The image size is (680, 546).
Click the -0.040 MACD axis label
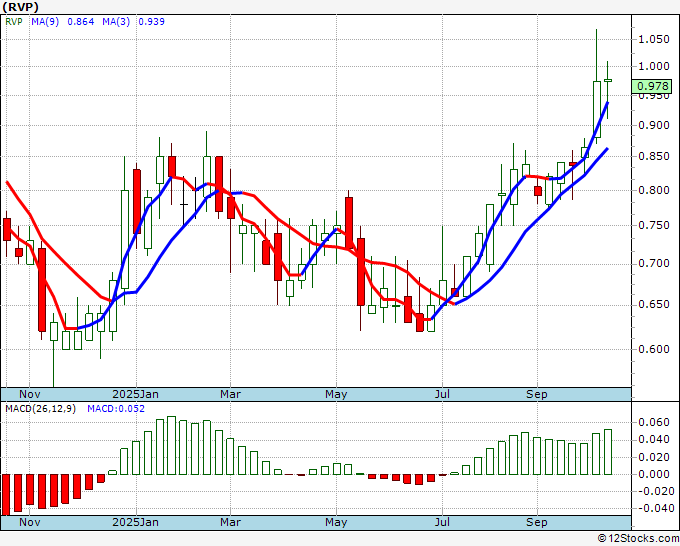point(652,508)
